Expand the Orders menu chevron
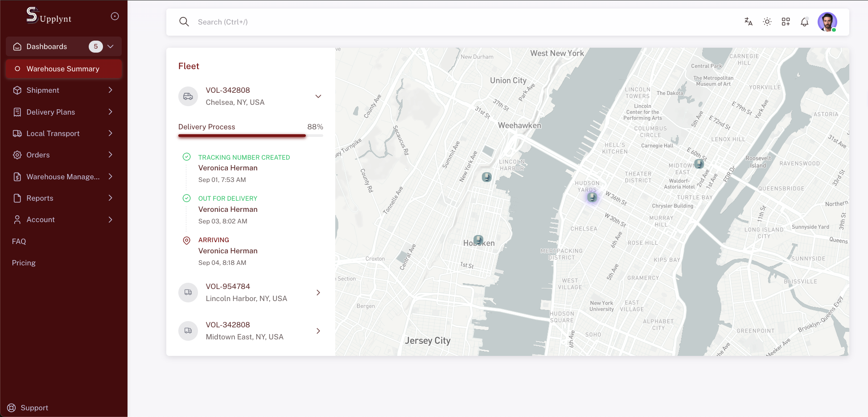Image resolution: width=868 pixels, height=417 pixels. [111, 155]
